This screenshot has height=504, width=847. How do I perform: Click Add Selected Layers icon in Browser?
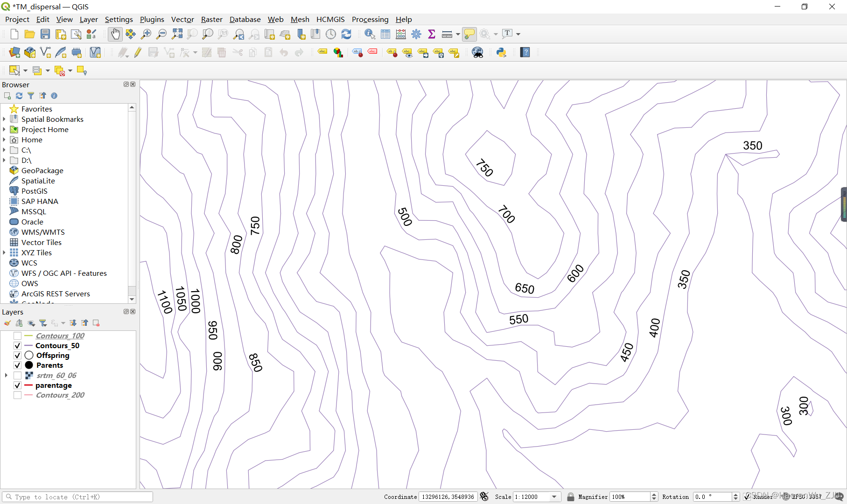point(7,96)
